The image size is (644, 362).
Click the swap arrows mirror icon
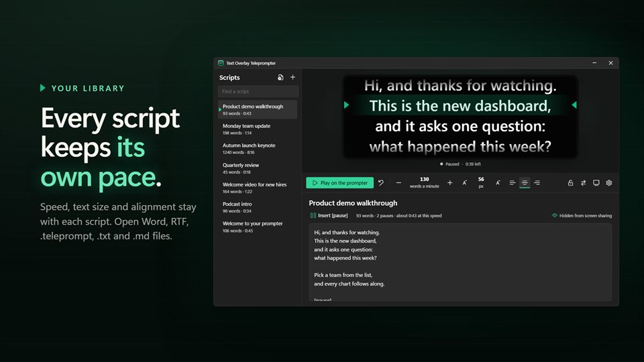point(583,182)
